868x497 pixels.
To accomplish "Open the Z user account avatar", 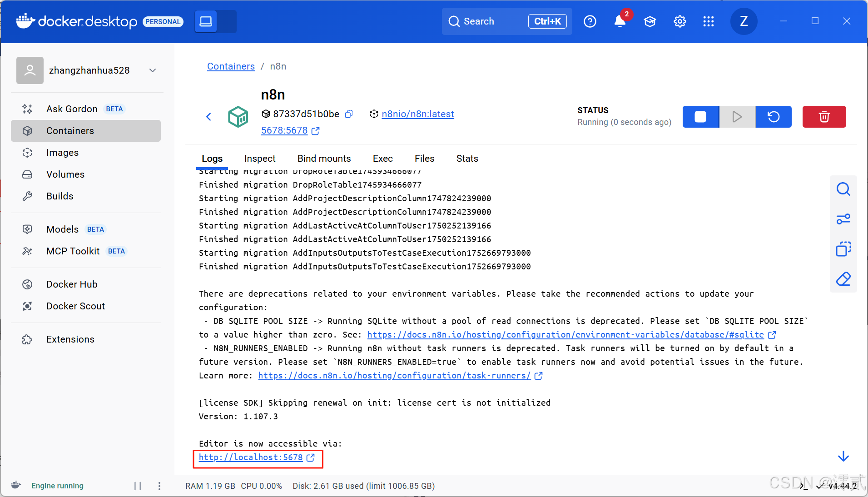I will (744, 21).
